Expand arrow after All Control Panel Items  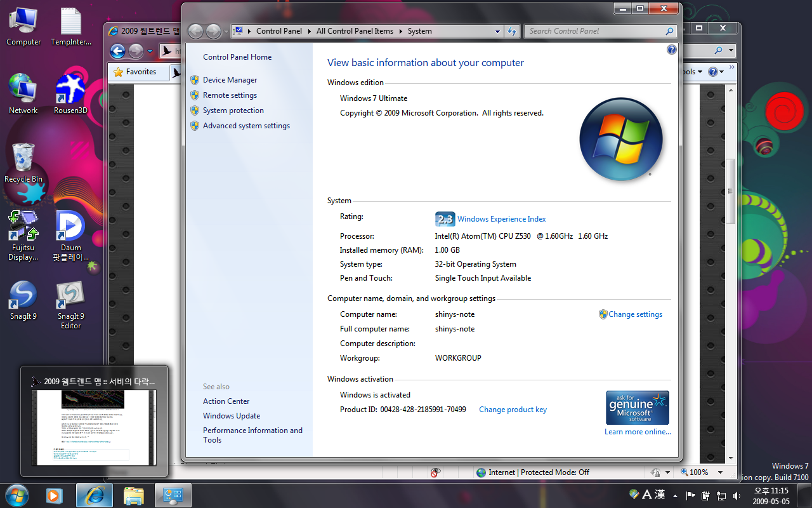point(400,31)
